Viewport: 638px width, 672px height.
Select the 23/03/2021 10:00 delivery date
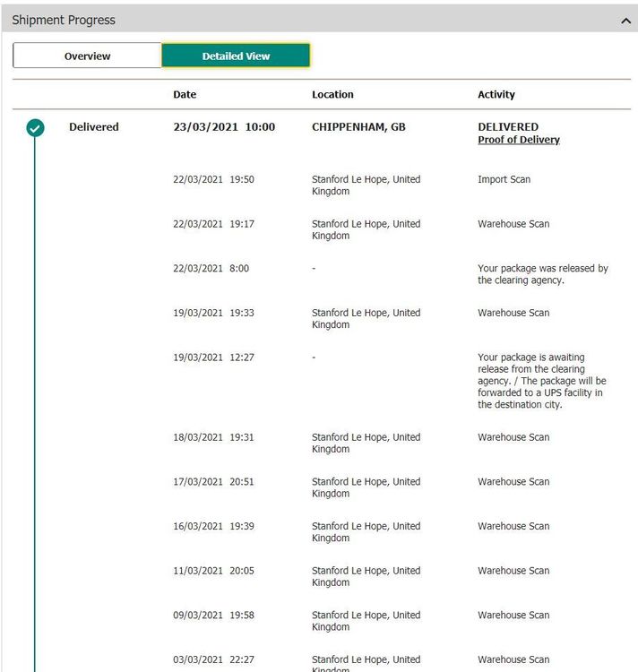coord(224,127)
